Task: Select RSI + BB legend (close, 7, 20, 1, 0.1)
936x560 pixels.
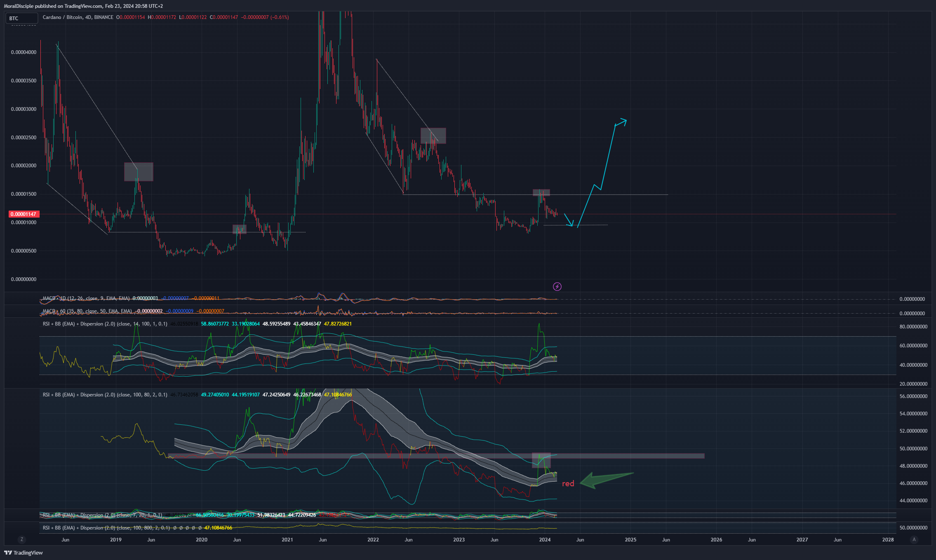Action: pos(103,515)
